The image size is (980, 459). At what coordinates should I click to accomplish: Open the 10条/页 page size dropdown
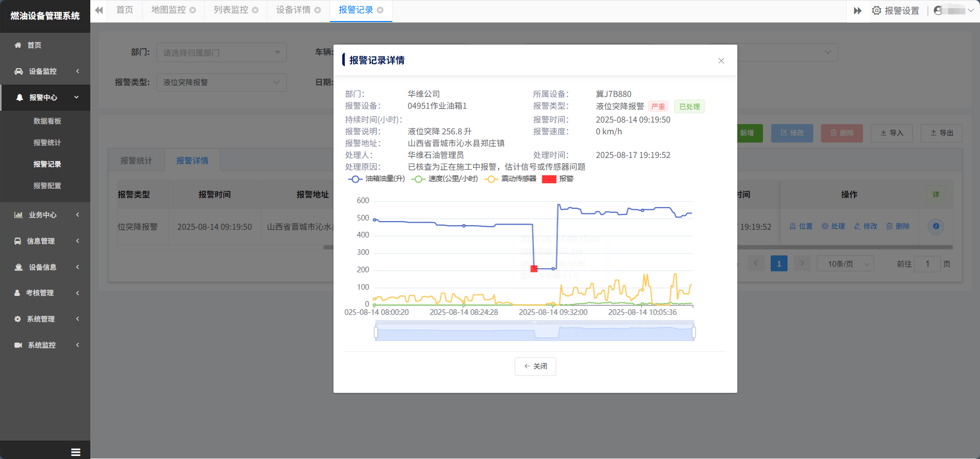pos(845,264)
